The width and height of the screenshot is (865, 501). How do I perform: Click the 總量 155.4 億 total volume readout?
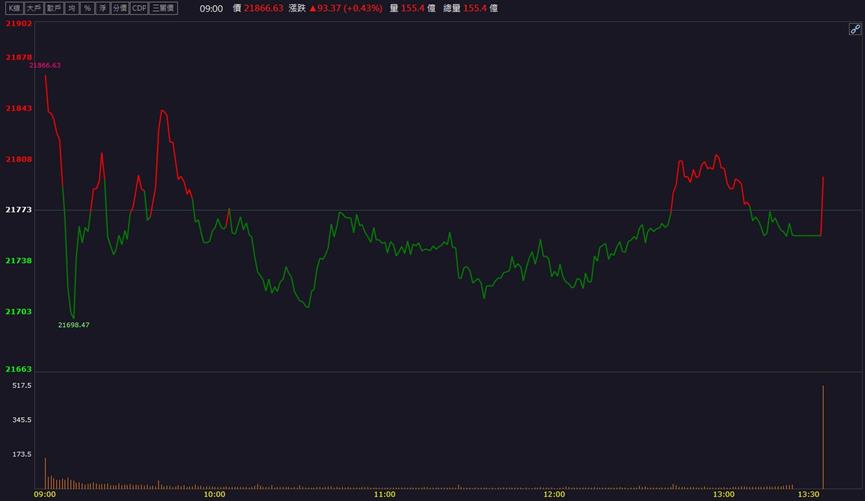coord(471,8)
